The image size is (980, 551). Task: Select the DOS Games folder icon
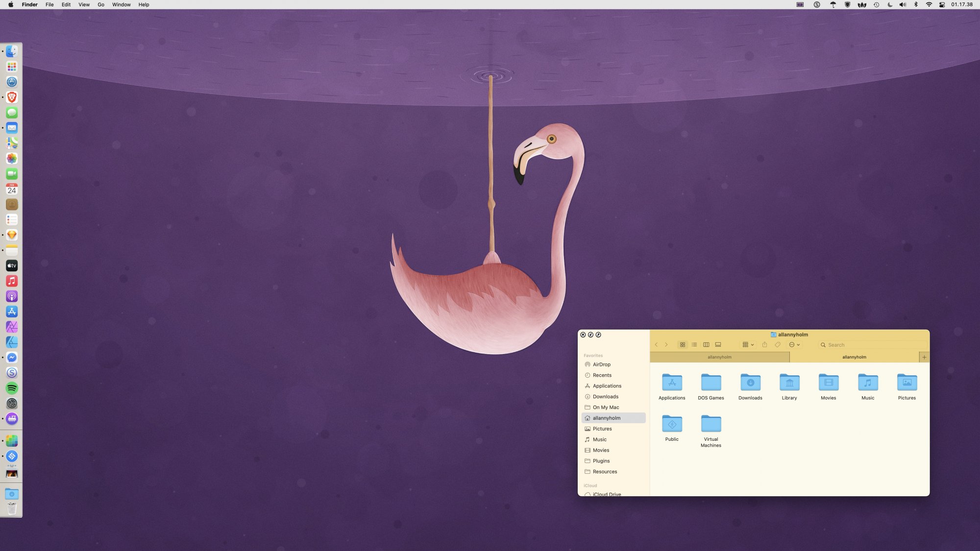point(711,382)
